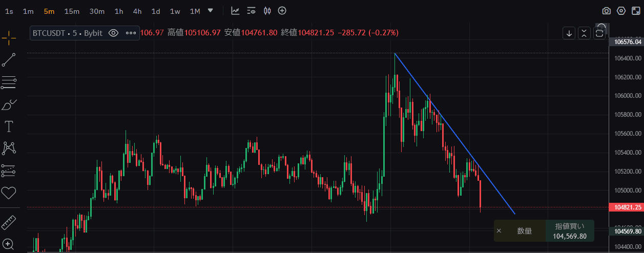Select the crosshair cursor tool
The image size is (644, 253).
tap(9, 36)
